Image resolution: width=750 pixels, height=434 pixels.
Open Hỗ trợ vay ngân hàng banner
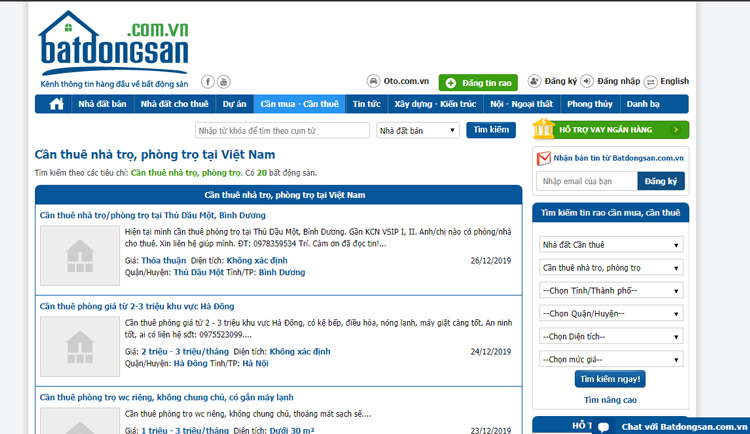point(611,129)
